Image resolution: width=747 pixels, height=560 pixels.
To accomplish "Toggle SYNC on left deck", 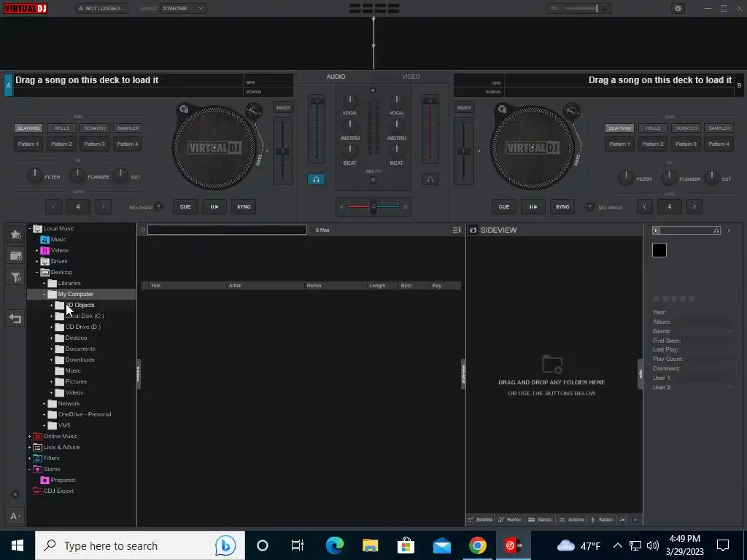I will (x=244, y=206).
